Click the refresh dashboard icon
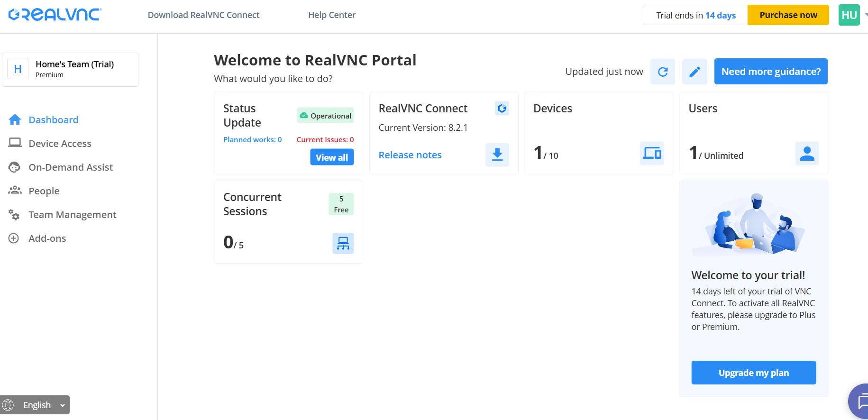The width and height of the screenshot is (868, 420). pos(662,72)
